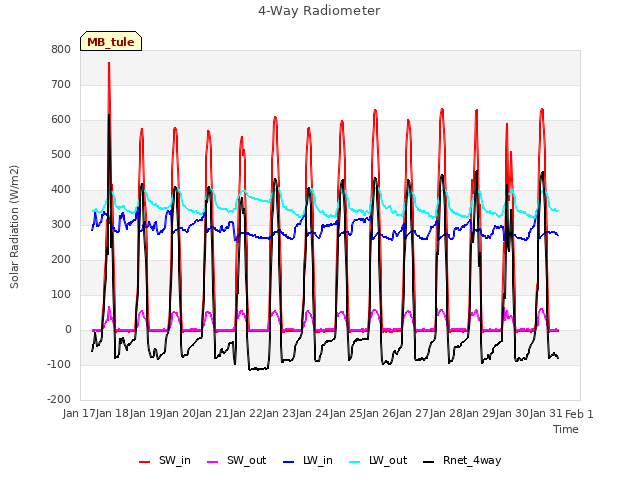Click the Jan 23 x-axis label
The image size is (640, 480).
tap(279, 414)
